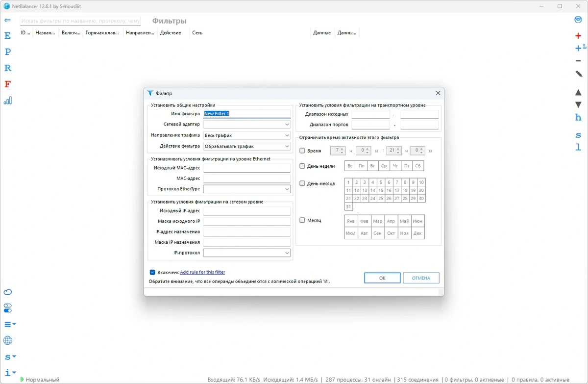Screen dimensions: 588x384
Task: Click the blue h icon on right
Action: point(578,117)
